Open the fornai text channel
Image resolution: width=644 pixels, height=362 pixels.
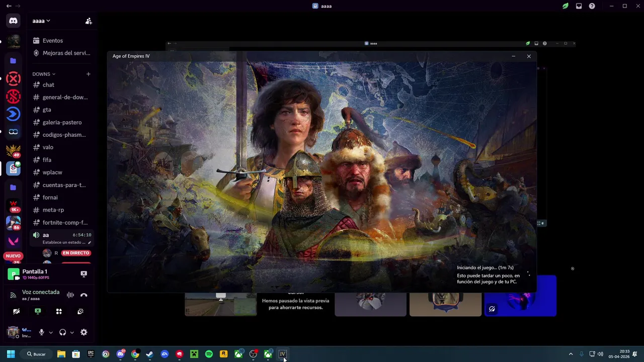[62, 198]
